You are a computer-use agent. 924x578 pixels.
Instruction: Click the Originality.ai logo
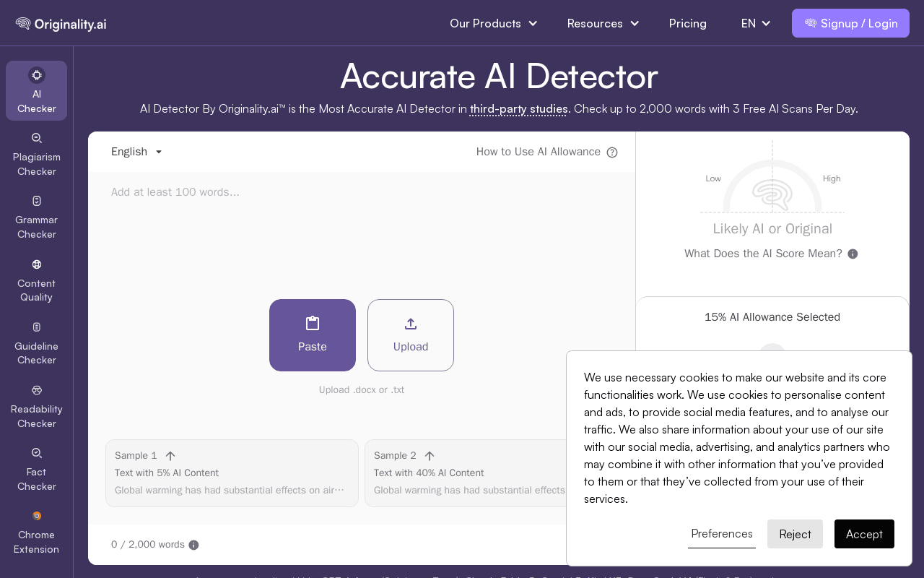coord(61,24)
